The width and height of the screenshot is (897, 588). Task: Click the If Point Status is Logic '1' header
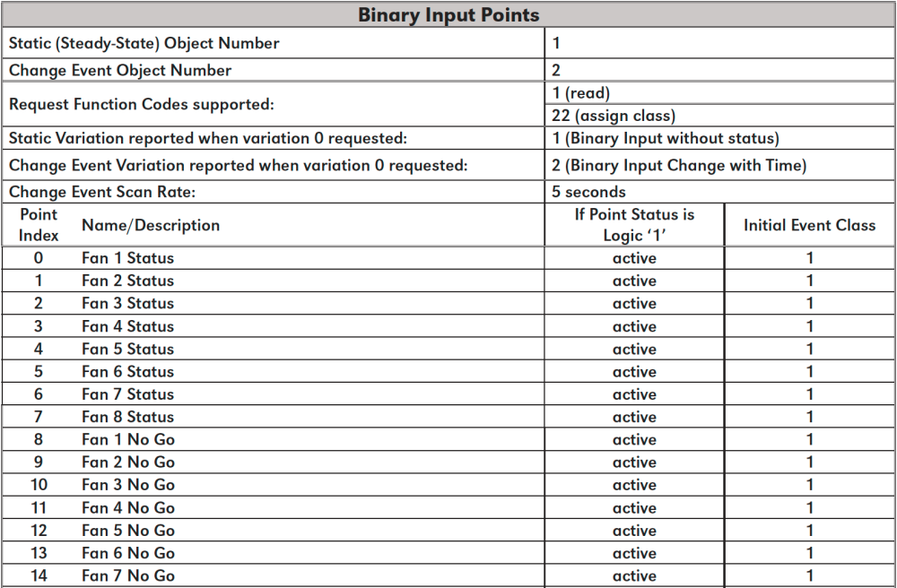pyautogui.click(x=634, y=225)
